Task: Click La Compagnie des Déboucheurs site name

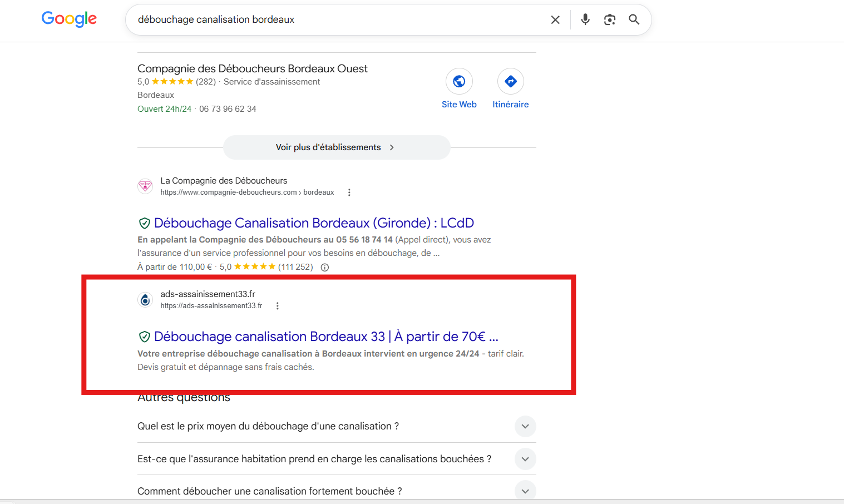Action: 224,181
